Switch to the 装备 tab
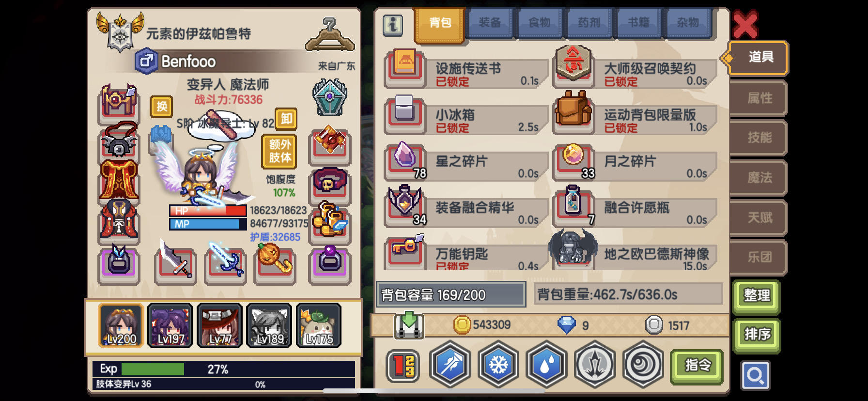 coord(490,23)
